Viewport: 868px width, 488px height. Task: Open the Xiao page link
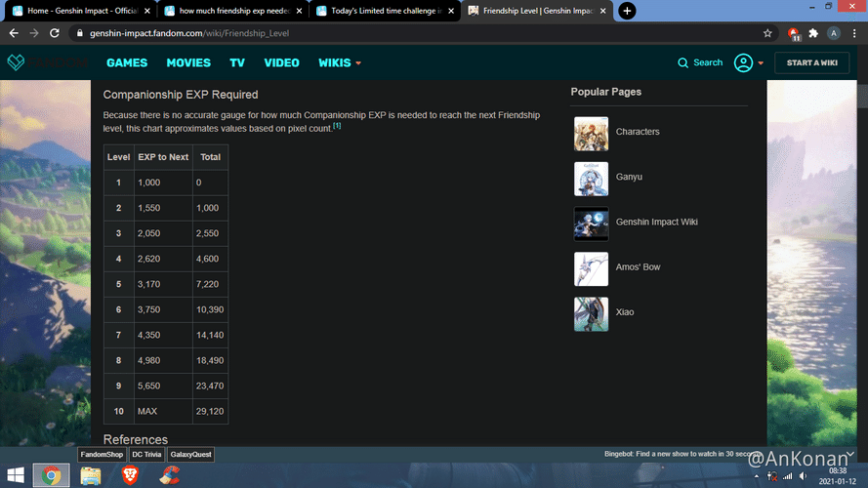[625, 312]
